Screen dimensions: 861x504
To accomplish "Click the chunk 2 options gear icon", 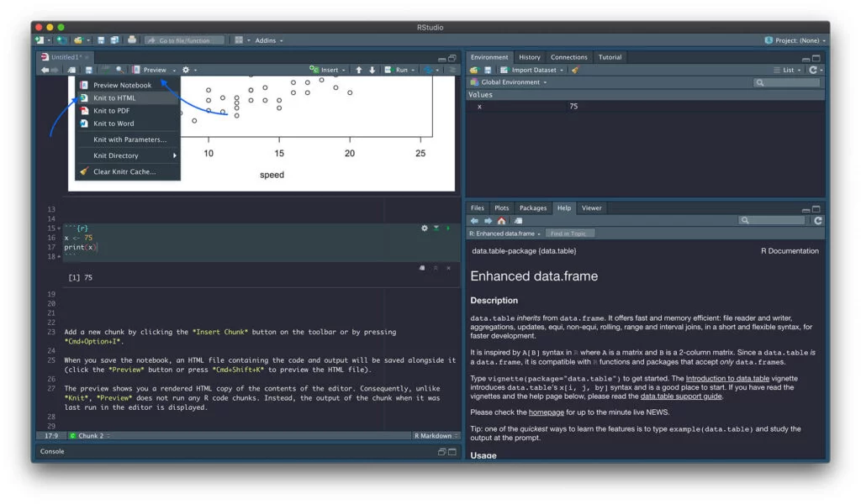I will click(425, 228).
